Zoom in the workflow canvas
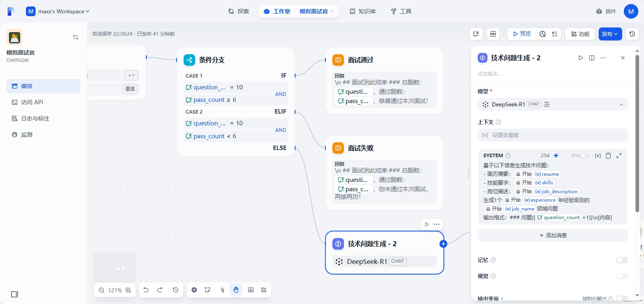This screenshot has height=304, width=644. [x=128, y=290]
